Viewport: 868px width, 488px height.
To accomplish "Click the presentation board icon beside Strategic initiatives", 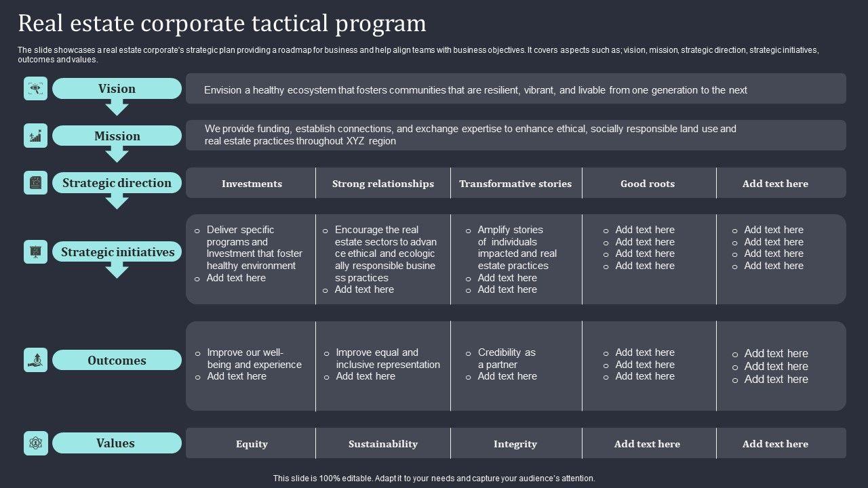I will (35, 252).
